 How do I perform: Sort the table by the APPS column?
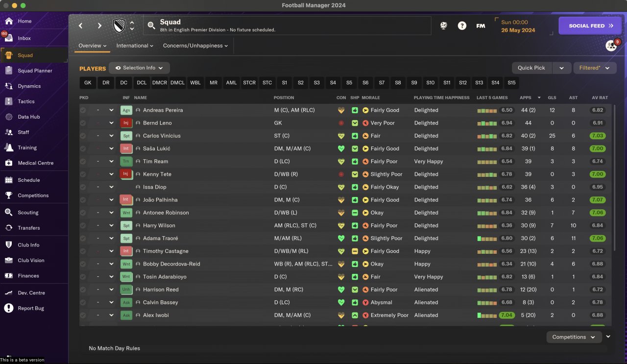(526, 97)
